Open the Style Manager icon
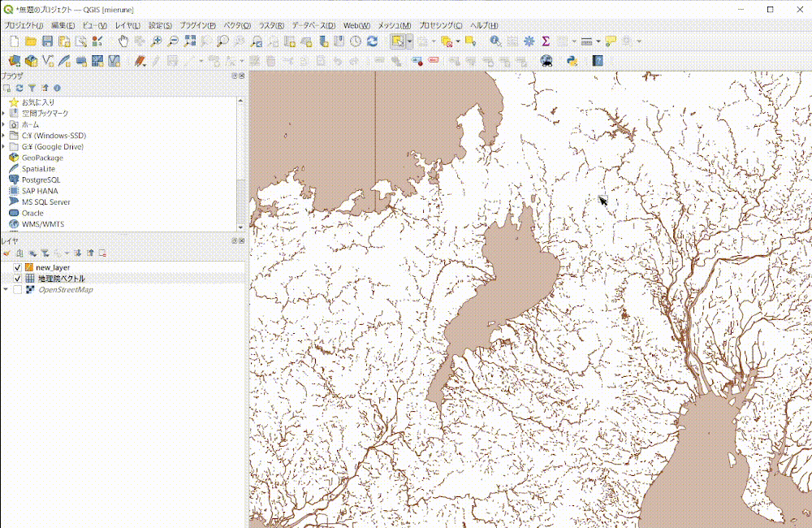This screenshot has width=812, height=528. 97,41
